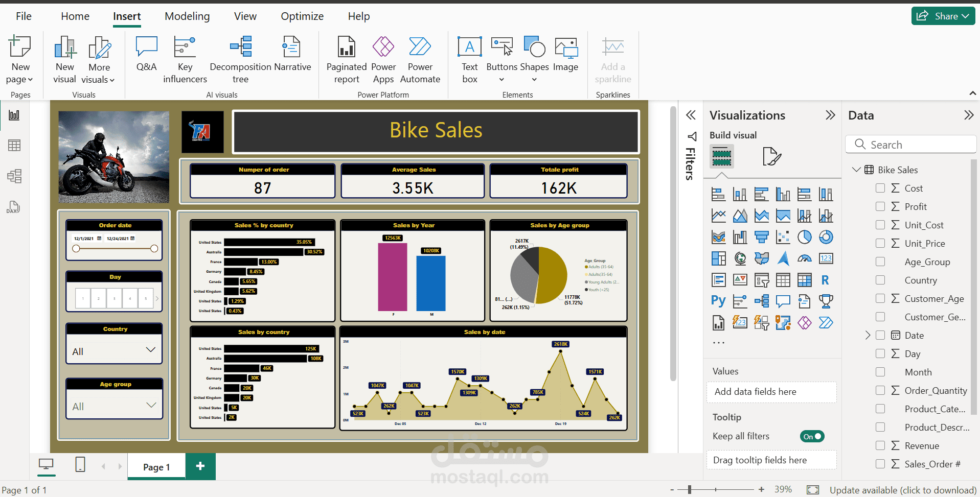
Task: Check the Country field
Action: (x=880, y=280)
